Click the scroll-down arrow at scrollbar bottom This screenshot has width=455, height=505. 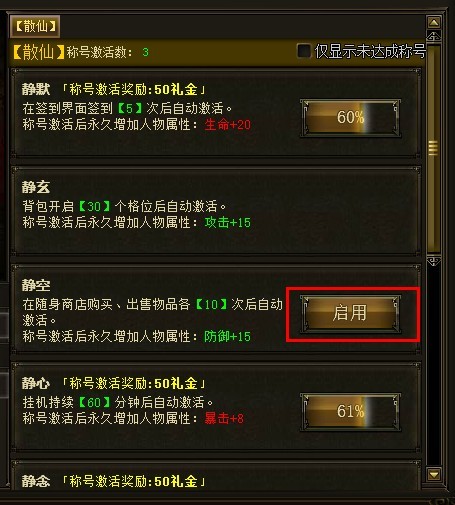tap(434, 474)
